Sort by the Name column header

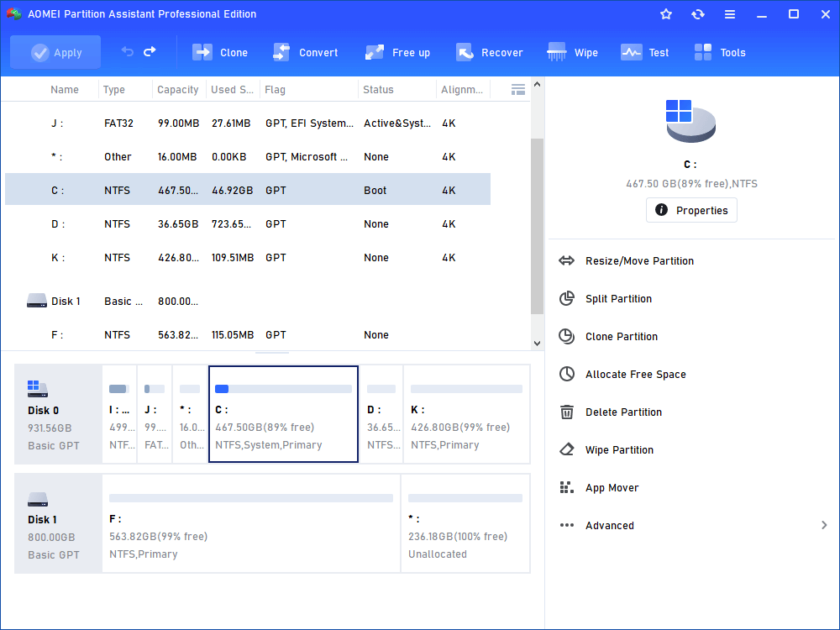(x=65, y=90)
